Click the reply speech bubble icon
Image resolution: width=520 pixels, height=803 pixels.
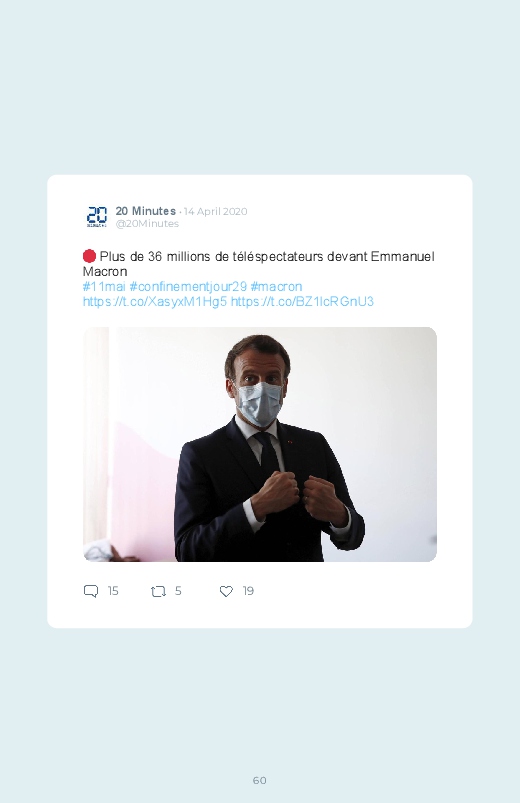91,591
